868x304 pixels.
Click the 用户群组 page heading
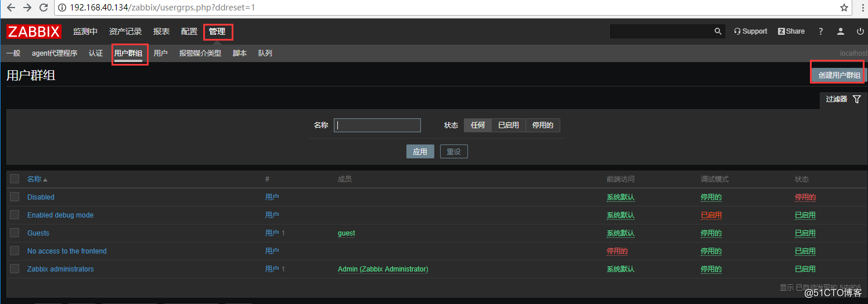pyautogui.click(x=31, y=75)
